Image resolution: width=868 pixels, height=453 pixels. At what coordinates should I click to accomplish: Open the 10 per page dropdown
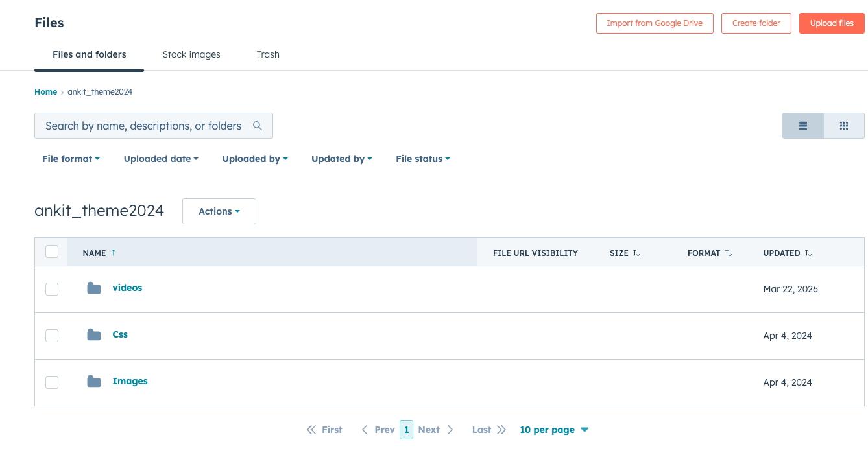pos(553,430)
